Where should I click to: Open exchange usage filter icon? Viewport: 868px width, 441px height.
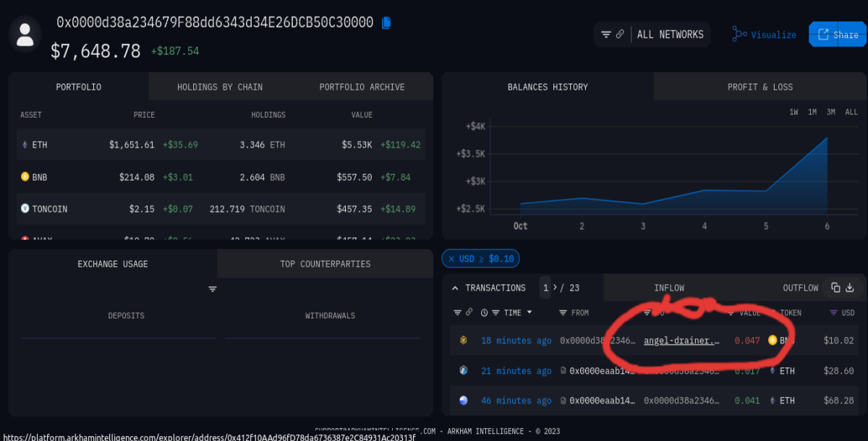[213, 289]
